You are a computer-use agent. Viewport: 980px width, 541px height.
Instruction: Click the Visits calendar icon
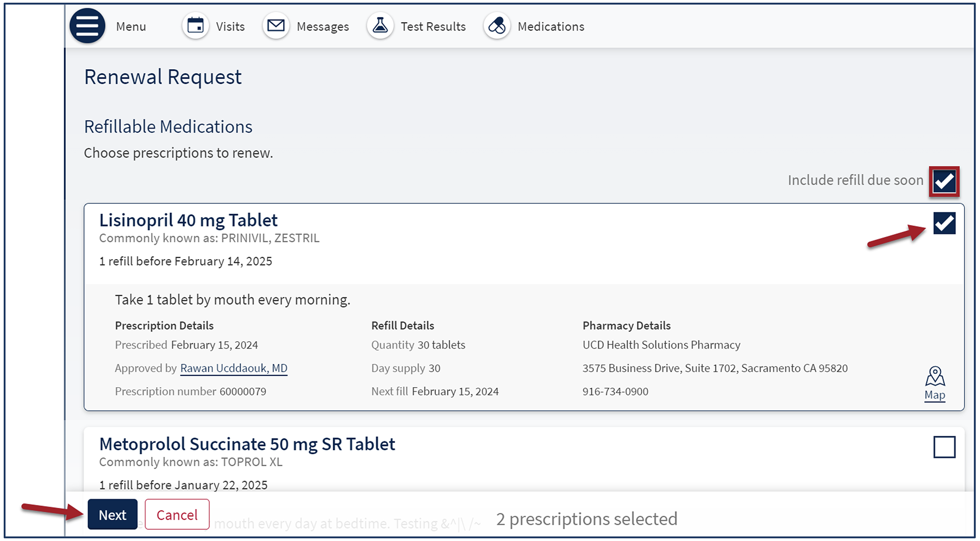pyautogui.click(x=195, y=26)
